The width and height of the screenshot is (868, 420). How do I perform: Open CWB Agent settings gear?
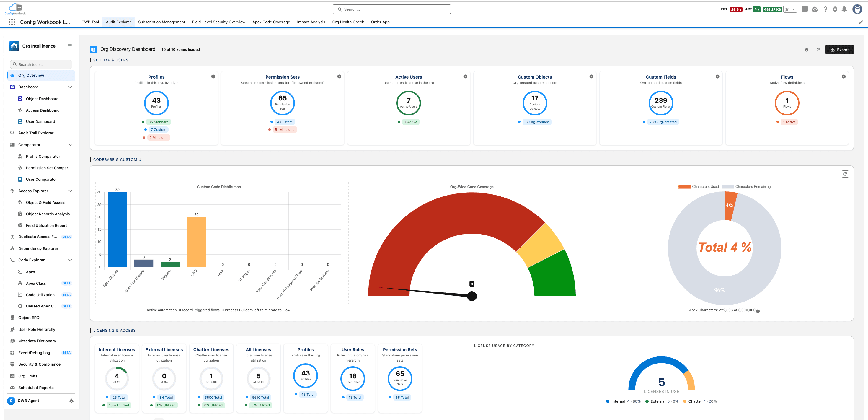tap(71, 401)
